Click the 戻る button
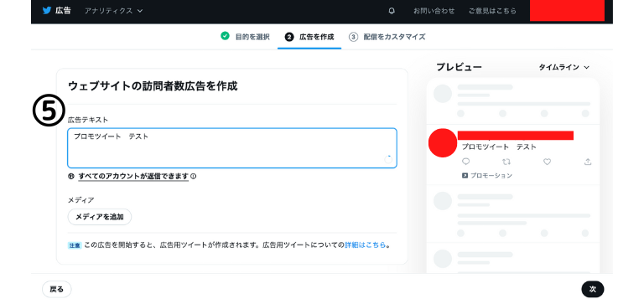This screenshot has width=644, height=304. 57,289
